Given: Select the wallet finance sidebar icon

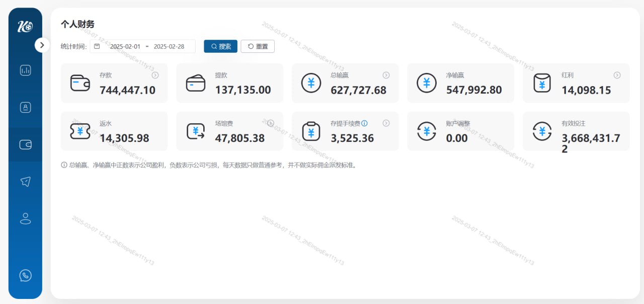Looking at the screenshot, I should pos(25,145).
